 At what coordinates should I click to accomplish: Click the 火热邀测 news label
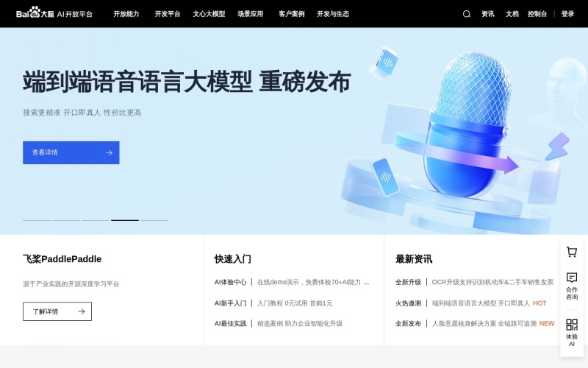pyautogui.click(x=408, y=303)
